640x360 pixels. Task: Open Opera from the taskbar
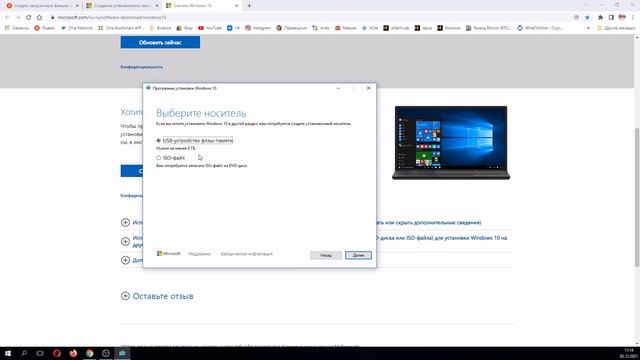click(x=57, y=353)
